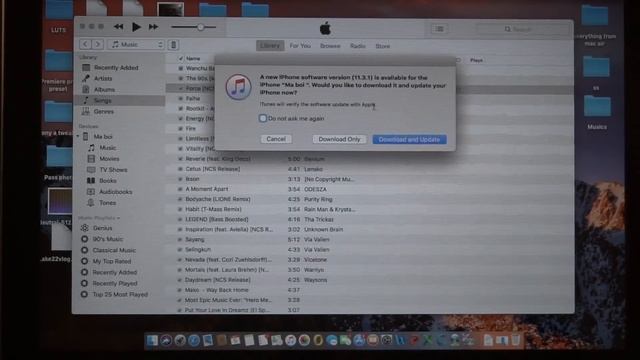This screenshot has width=640, height=360.
Task: Open the Classical Music smart playlist
Action: (x=114, y=250)
